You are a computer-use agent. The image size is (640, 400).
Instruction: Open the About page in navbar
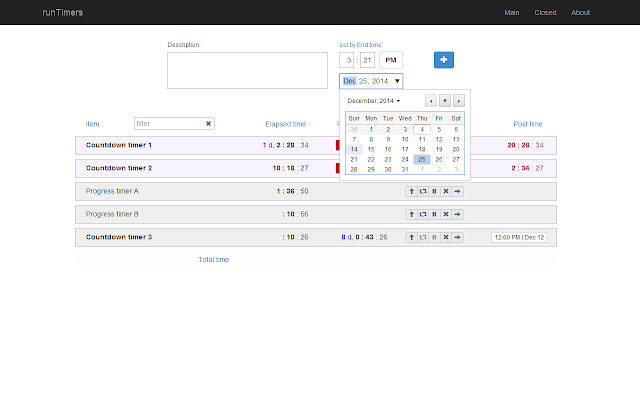coord(580,13)
